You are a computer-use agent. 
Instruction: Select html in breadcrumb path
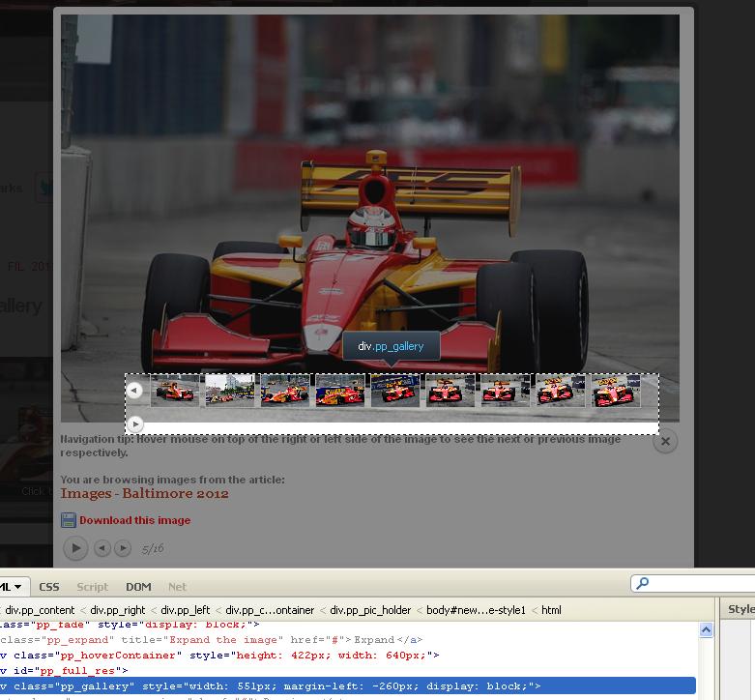click(551, 610)
